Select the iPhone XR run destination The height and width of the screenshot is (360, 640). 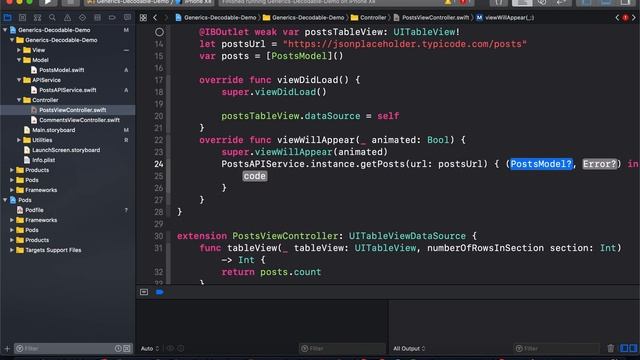pos(194,2)
